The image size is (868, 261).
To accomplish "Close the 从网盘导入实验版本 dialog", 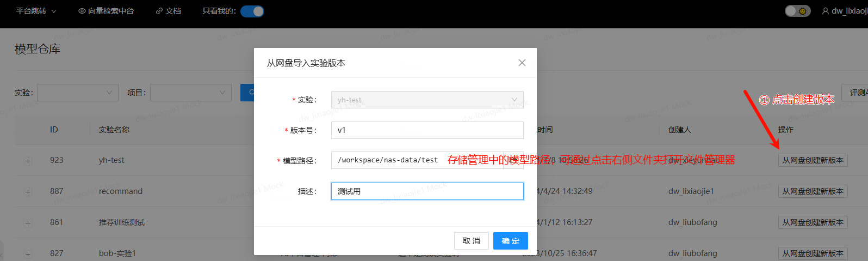I will [x=522, y=63].
